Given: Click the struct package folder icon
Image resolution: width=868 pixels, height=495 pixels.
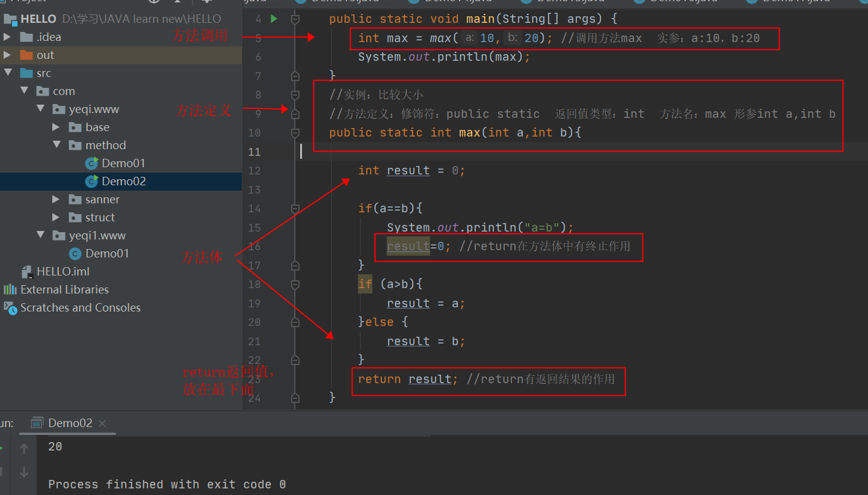Looking at the screenshot, I should coord(75,217).
